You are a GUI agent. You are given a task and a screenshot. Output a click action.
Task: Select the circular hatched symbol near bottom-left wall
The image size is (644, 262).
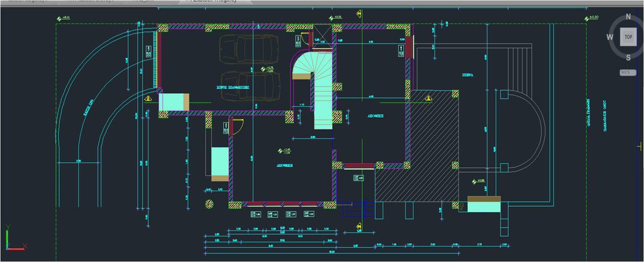209,203
